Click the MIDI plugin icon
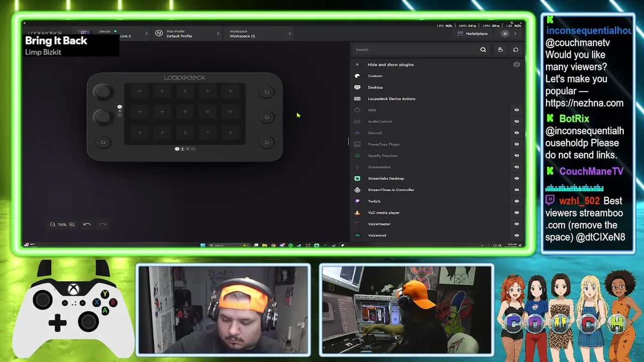The height and width of the screenshot is (362, 644). tap(357, 110)
